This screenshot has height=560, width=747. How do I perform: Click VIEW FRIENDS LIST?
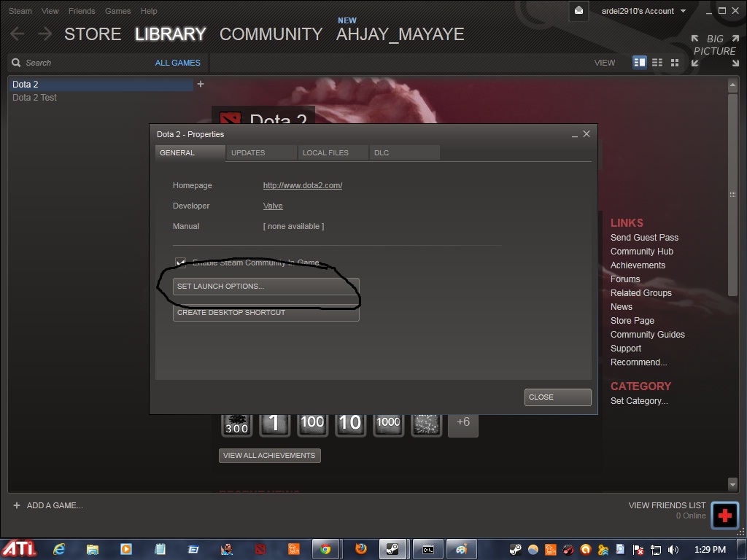click(667, 505)
